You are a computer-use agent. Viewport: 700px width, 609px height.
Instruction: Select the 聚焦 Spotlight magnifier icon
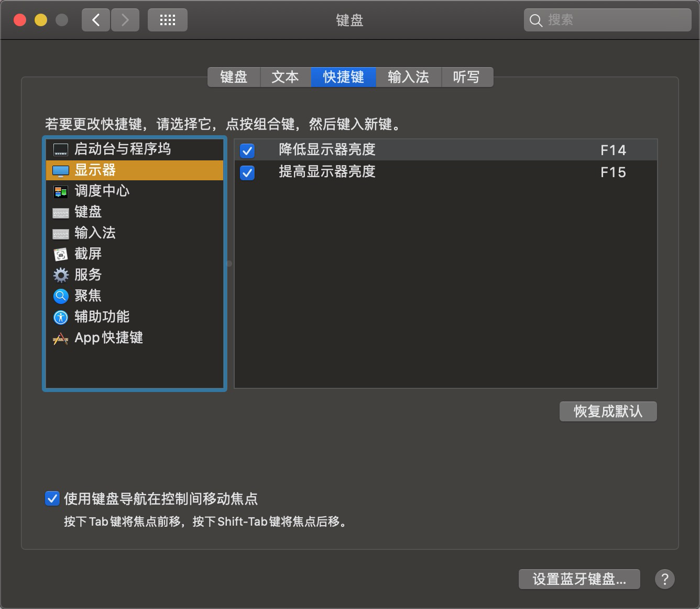(x=61, y=296)
